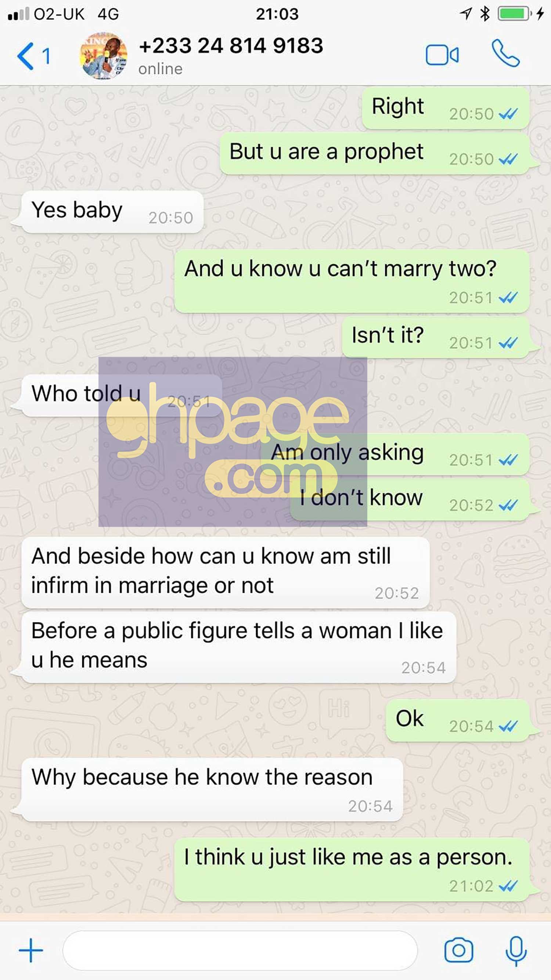
Task: Select the "Yes baby" message bubble
Action: 112,212
